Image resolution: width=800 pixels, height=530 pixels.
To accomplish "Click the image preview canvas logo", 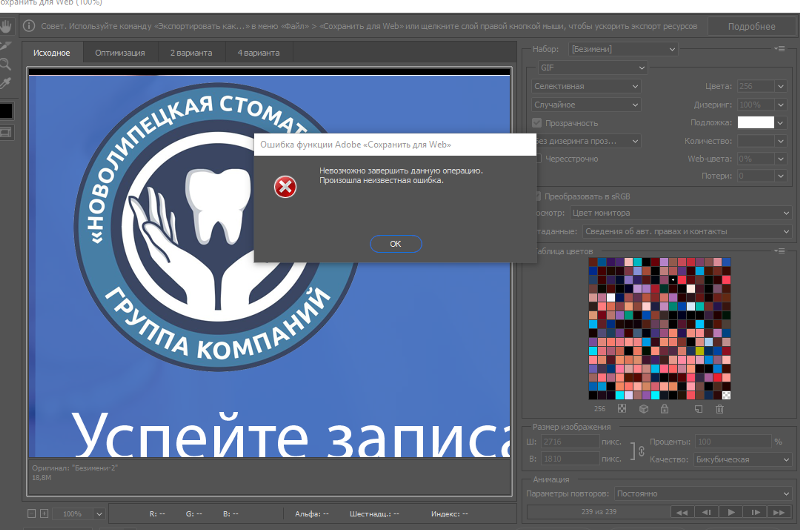I will (216, 226).
